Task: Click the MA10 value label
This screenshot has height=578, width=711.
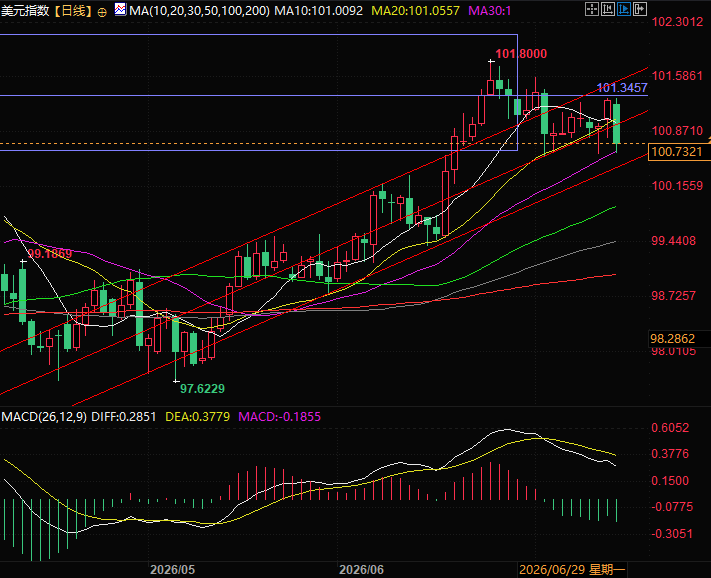Action: coord(319,11)
